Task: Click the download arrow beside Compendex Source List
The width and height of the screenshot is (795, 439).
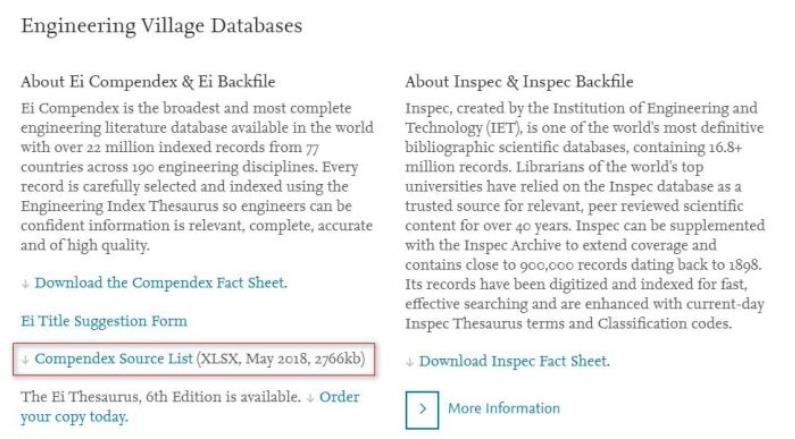Action: (26, 359)
